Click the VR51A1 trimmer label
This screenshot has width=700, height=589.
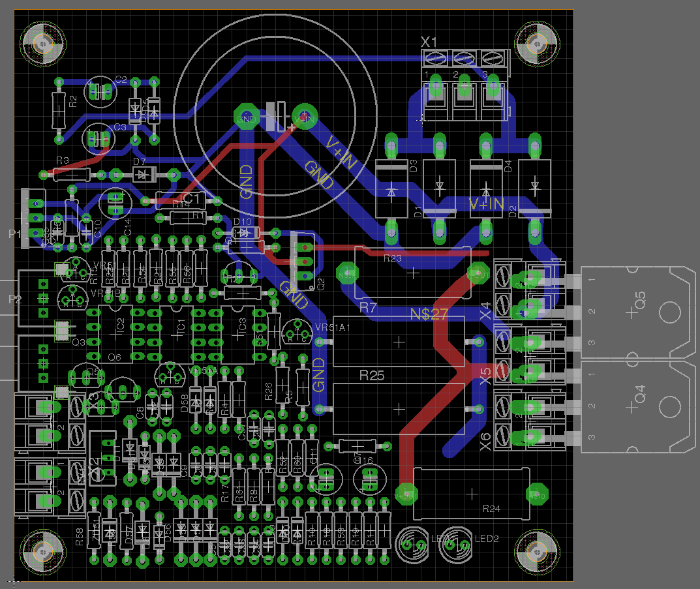[333, 327]
